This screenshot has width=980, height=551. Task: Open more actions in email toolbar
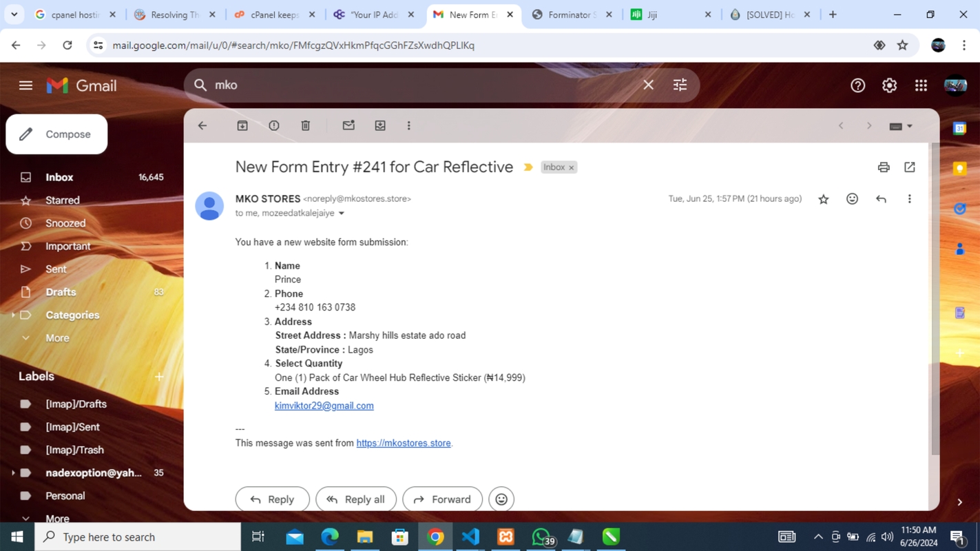tap(409, 126)
